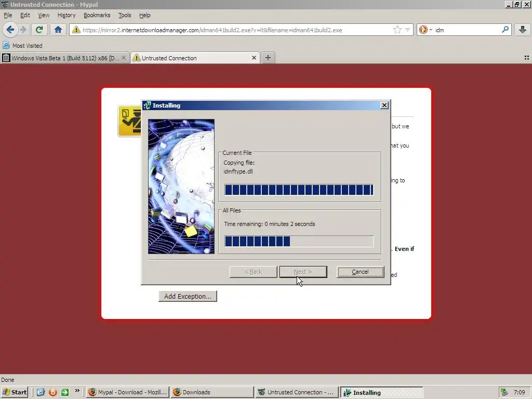This screenshot has width=532, height=399.
Task: Launch the orange browser quick launch icon
Action: (x=52, y=392)
